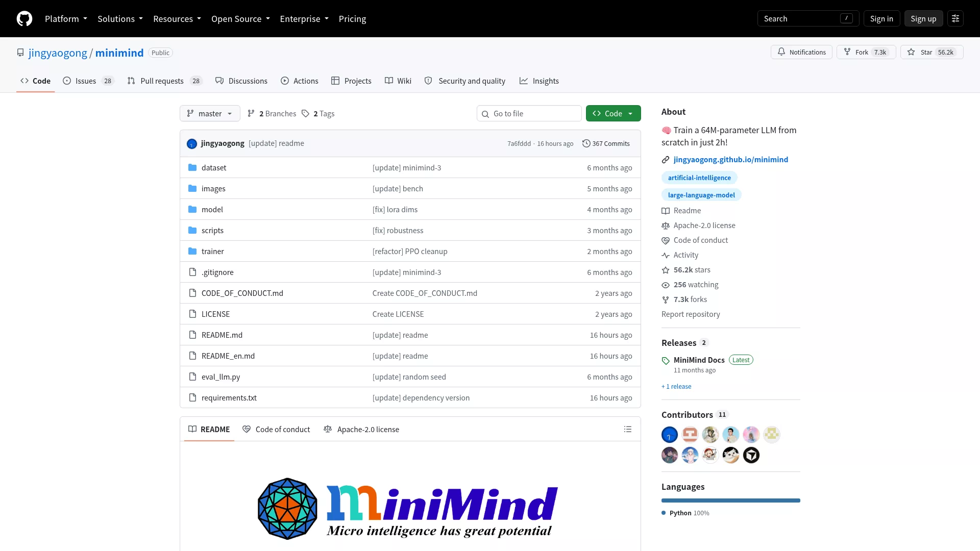Click the Go to file input

[x=529, y=114]
